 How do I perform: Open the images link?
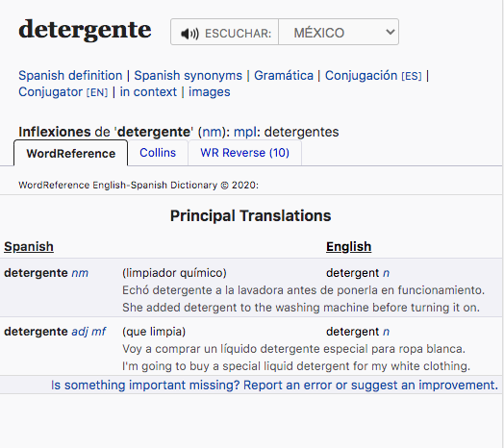210,92
